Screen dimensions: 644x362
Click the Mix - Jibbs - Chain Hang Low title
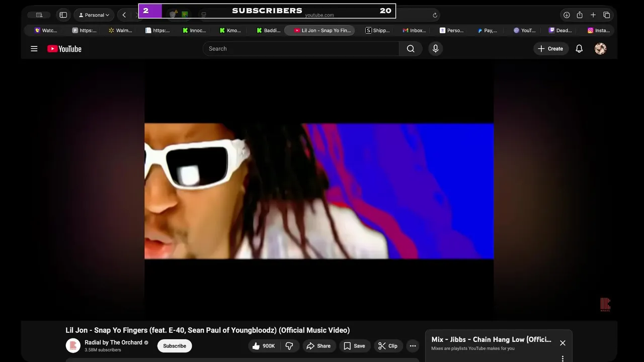pos(491,339)
